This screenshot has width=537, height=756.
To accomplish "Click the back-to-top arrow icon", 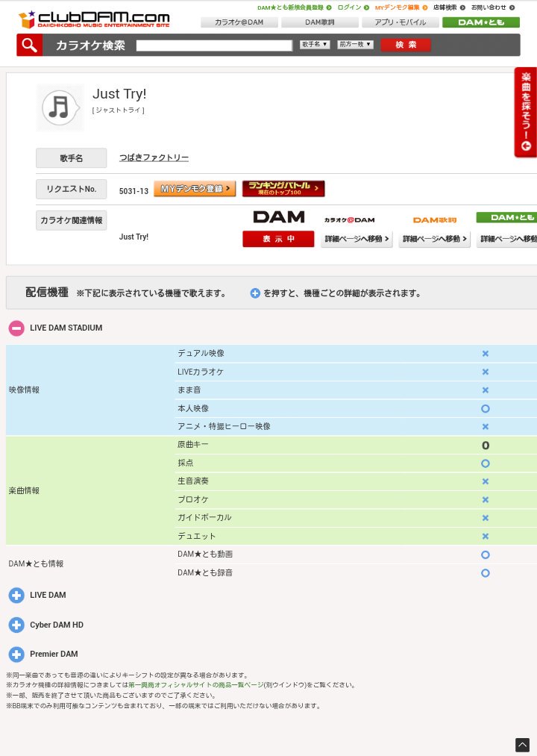I will (523, 745).
